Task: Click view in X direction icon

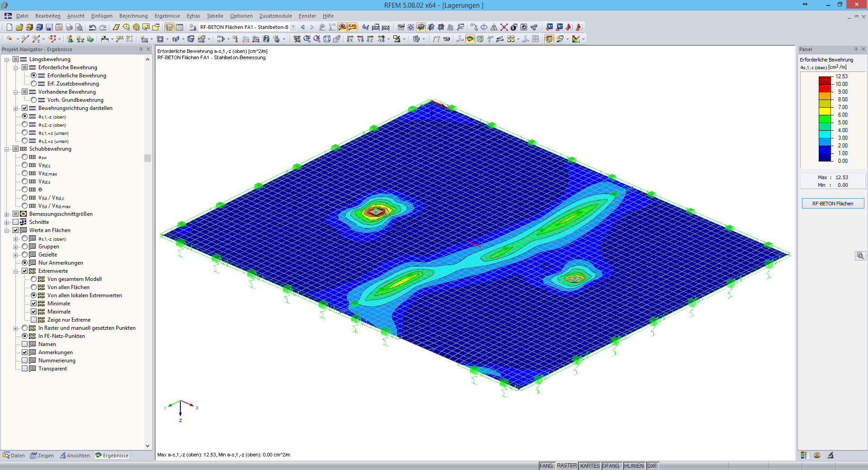Action: (x=350, y=39)
